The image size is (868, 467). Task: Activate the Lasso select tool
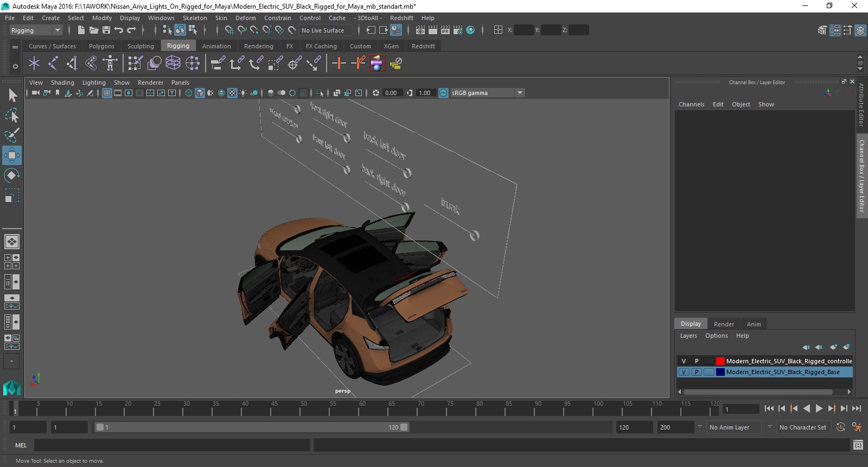[x=12, y=116]
